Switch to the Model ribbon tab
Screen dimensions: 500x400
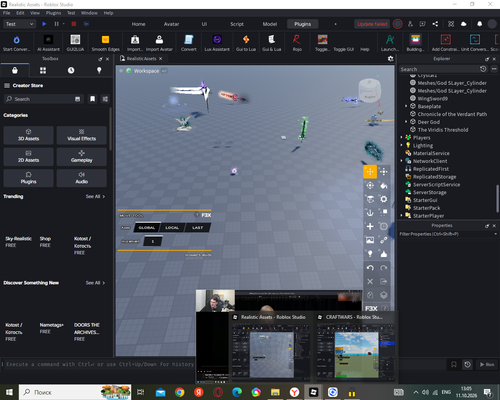tap(270, 24)
